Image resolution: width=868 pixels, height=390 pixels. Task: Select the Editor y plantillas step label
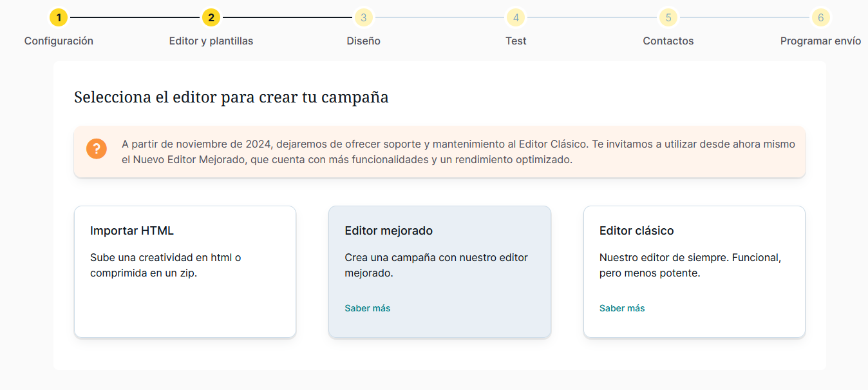point(211,41)
